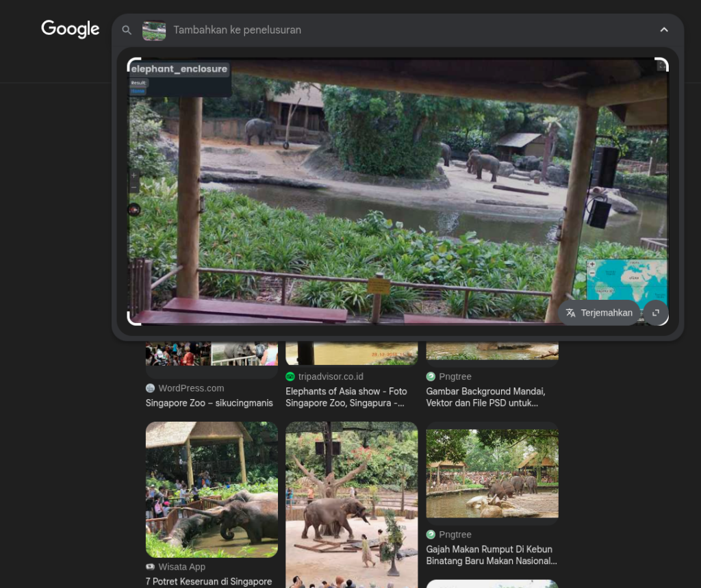Click the Google logo
This screenshot has height=588, width=701.
(71, 29)
